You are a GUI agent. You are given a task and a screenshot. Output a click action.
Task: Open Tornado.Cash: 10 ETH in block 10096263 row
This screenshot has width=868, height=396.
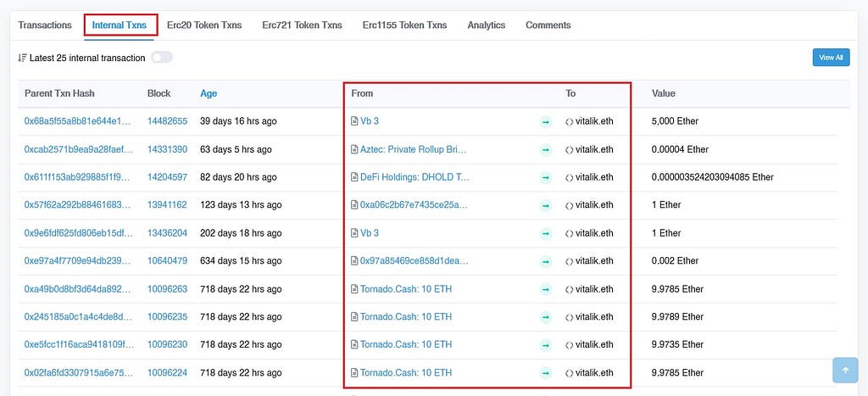click(406, 289)
